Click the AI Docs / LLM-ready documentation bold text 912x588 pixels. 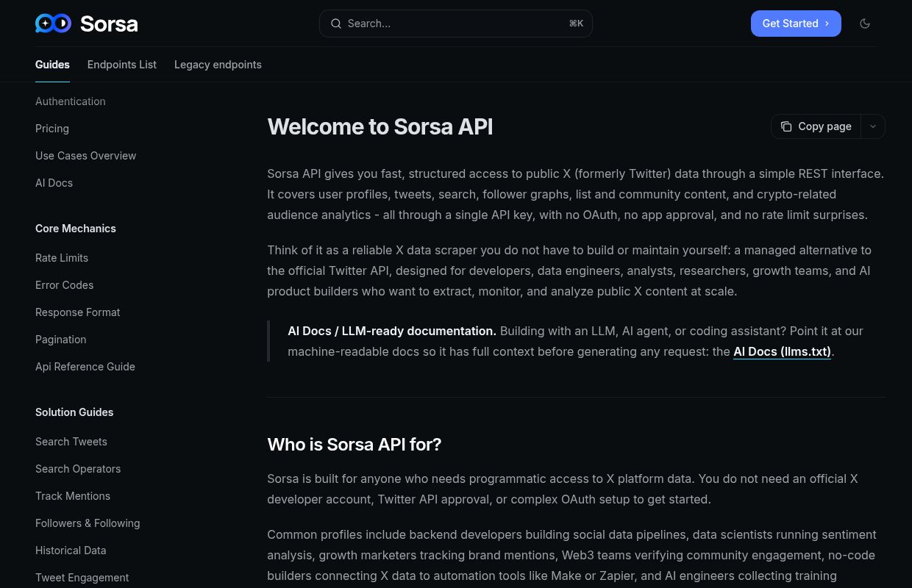[x=392, y=331]
